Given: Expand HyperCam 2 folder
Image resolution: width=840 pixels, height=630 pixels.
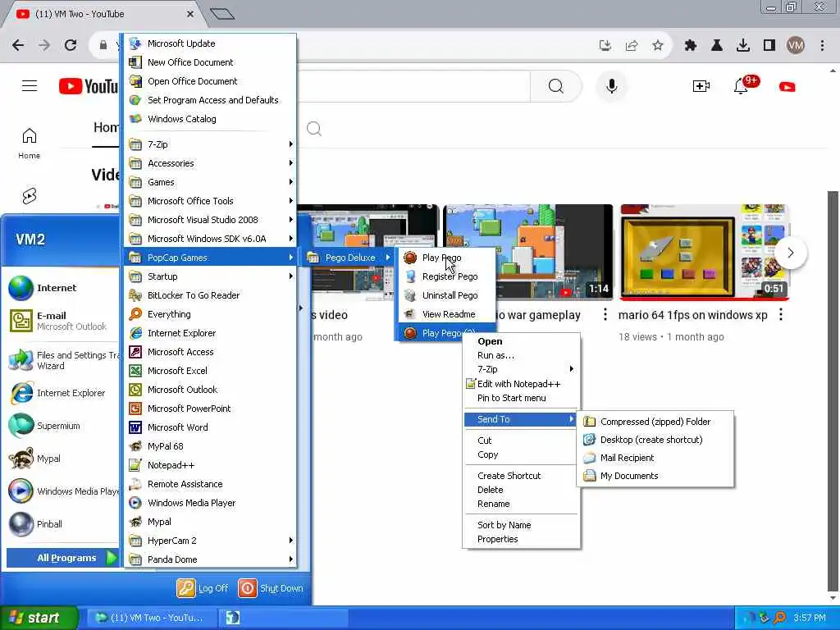Looking at the screenshot, I should (x=210, y=541).
